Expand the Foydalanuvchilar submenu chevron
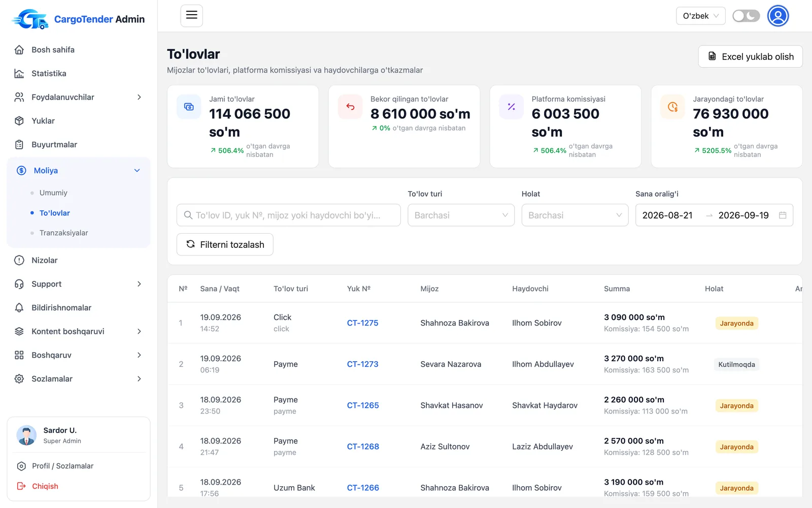 pyautogui.click(x=139, y=97)
